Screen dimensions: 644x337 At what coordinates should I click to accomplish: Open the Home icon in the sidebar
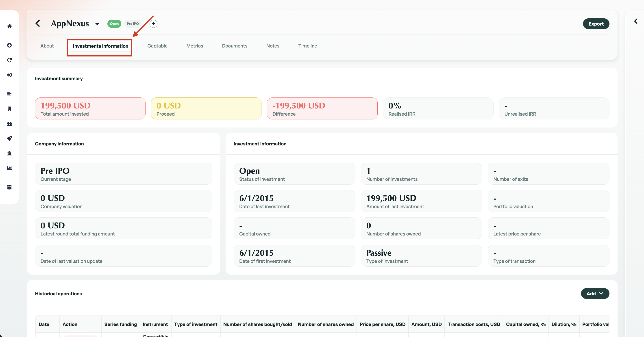pyautogui.click(x=9, y=26)
